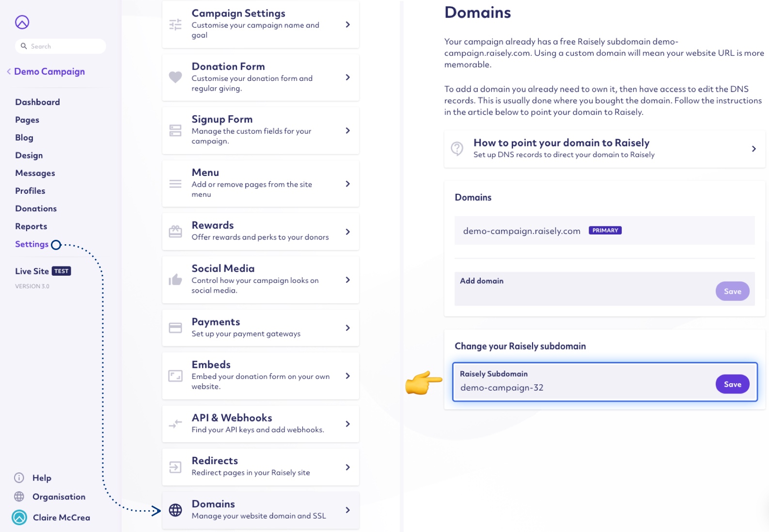
Task: Click the Rewards gift icon
Action: [175, 232]
